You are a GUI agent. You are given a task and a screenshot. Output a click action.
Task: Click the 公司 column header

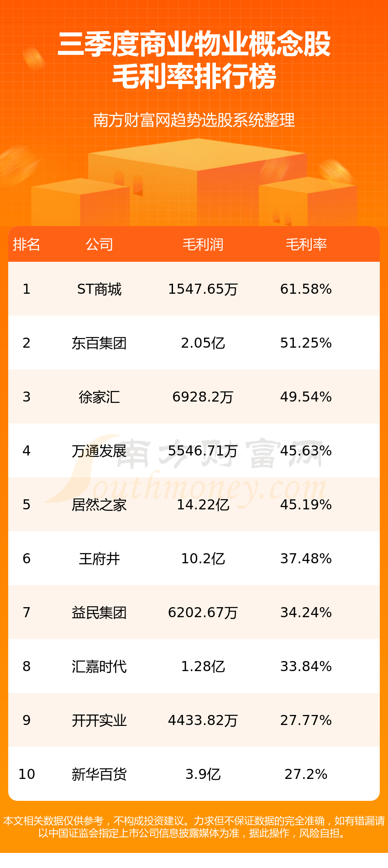tap(99, 244)
